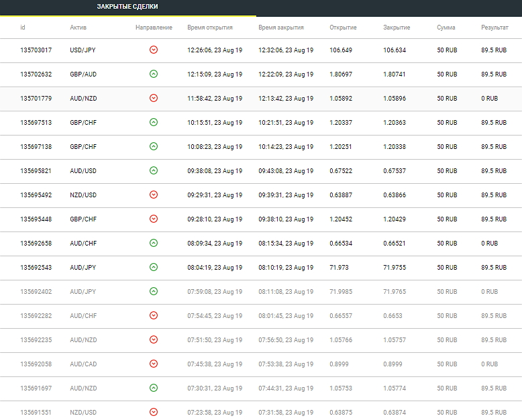This screenshot has height=420, width=522.
Task: Click the closing price 1.05774
Action: pos(395,388)
